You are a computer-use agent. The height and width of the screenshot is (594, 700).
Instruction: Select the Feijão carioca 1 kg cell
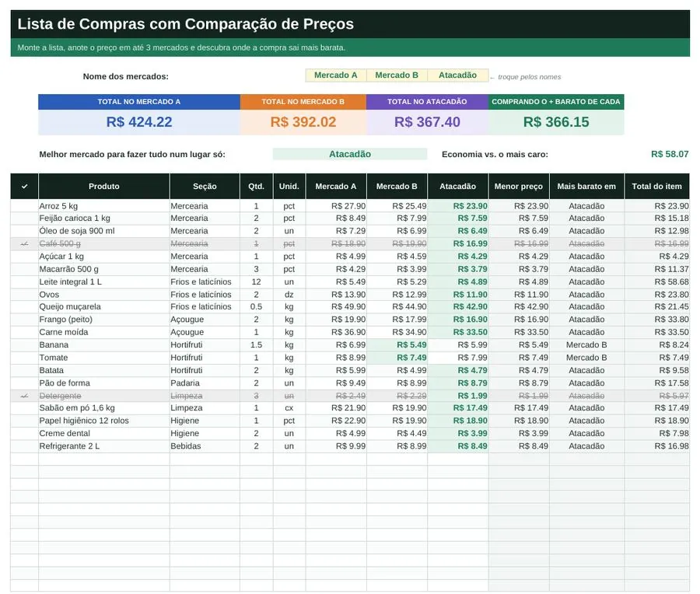pos(104,218)
